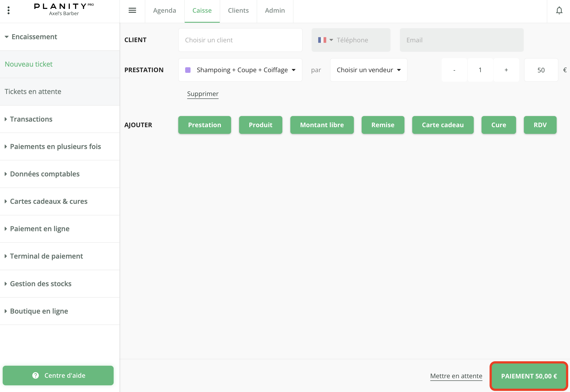Click the PAIEMENT 50,00 € button
Image resolution: width=570 pixels, height=392 pixels.
[529, 376]
